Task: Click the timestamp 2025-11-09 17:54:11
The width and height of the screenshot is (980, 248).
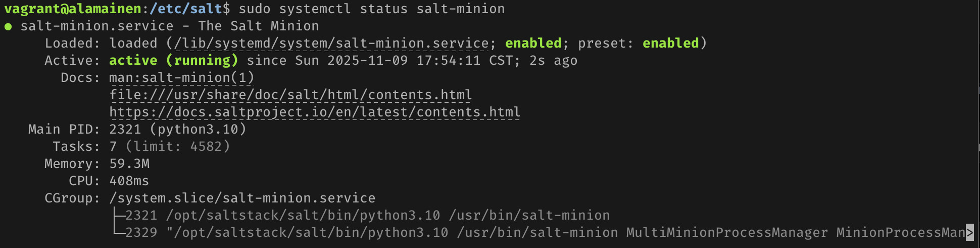Action: pyautogui.click(x=404, y=61)
